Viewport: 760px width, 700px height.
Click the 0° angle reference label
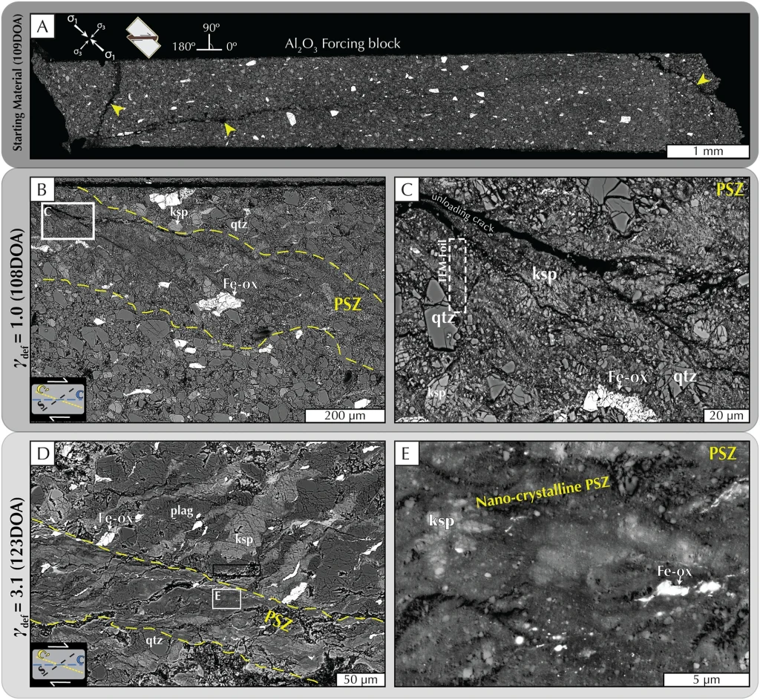(232, 47)
